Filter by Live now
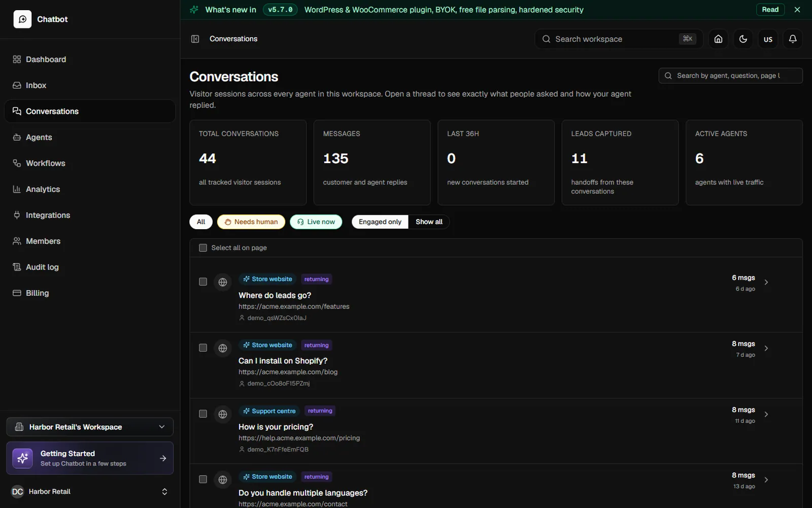This screenshot has height=508, width=812. 316,222
